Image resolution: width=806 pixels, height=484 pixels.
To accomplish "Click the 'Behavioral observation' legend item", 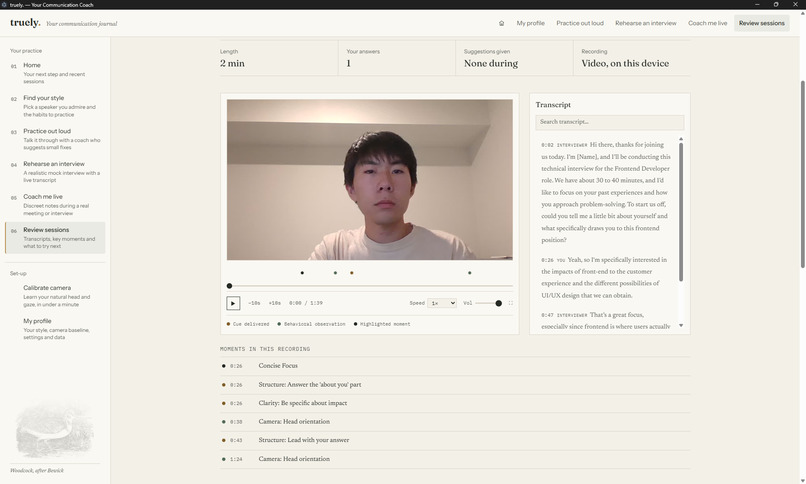I will 312,324.
